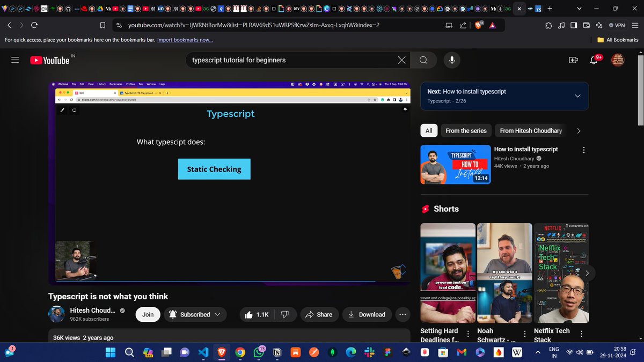Collapse the Next playlist panel chevron
Viewport: 644px width, 362px height.
tap(577, 96)
